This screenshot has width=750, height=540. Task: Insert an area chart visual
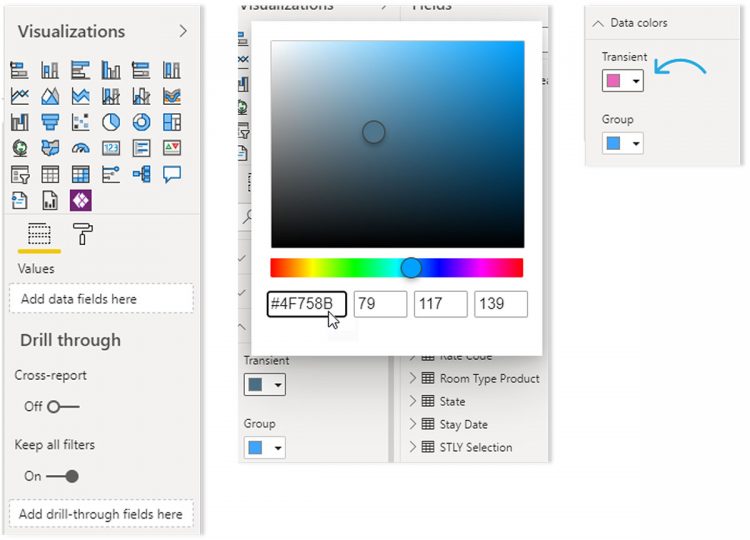pyautogui.click(x=50, y=96)
